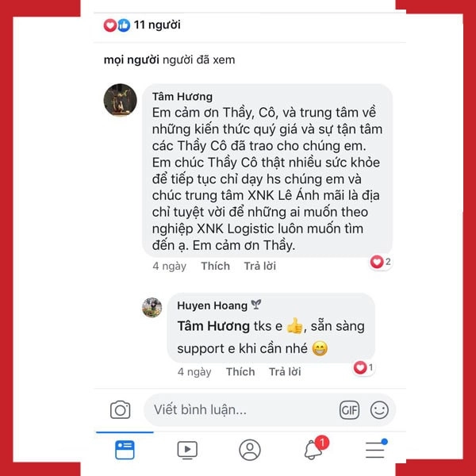The image size is (476, 476).
Task: Click the Huyen Hoang name link
Action: (212, 305)
